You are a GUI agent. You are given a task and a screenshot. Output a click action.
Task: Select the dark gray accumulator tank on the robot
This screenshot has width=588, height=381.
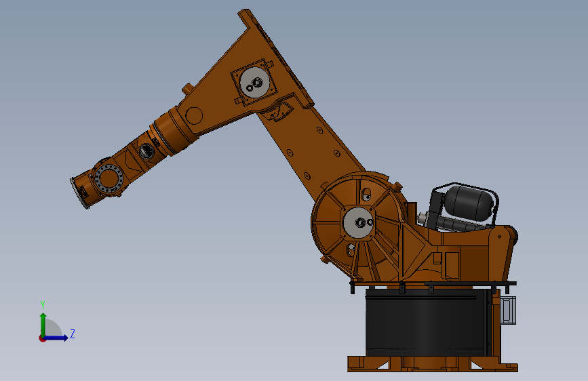coord(469,203)
